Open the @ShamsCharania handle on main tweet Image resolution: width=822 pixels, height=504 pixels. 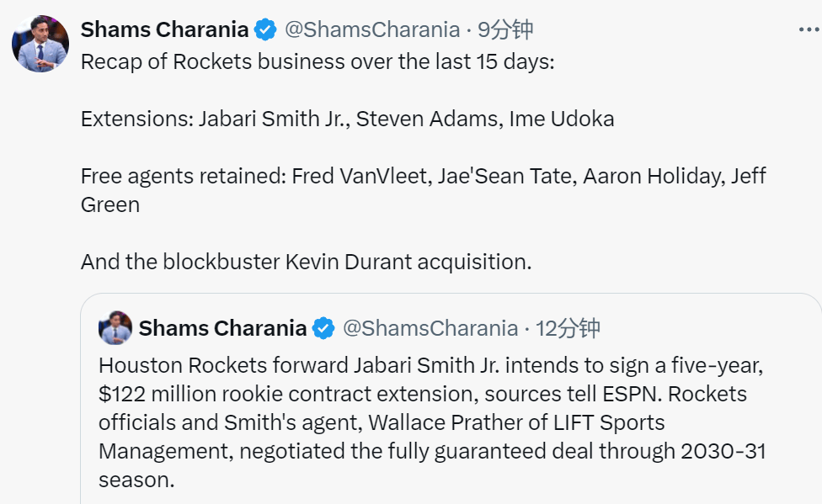pyautogui.click(x=372, y=29)
